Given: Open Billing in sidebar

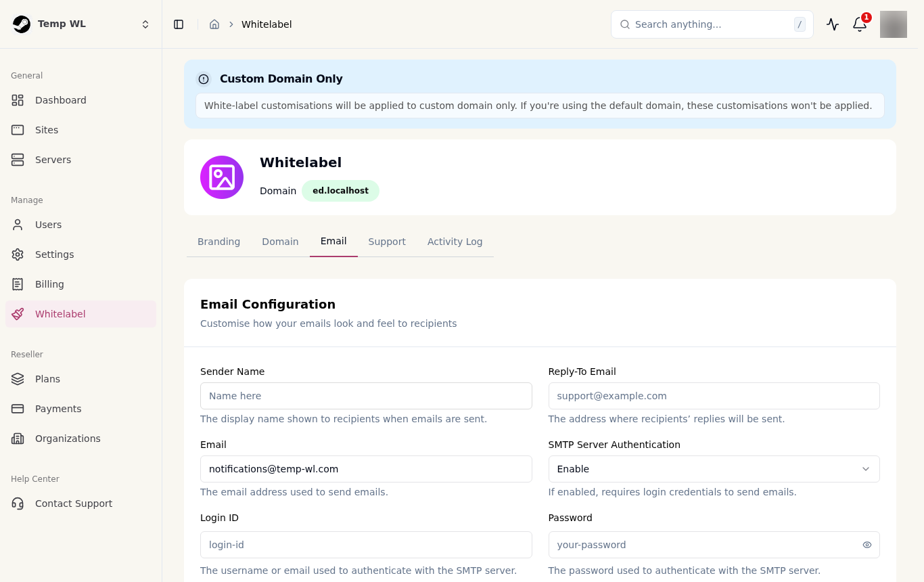Looking at the screenshot, I should [x=81, y=284].
